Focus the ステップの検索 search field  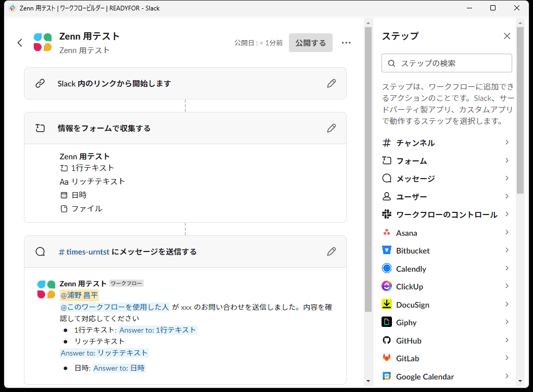[x=447, y=63]
